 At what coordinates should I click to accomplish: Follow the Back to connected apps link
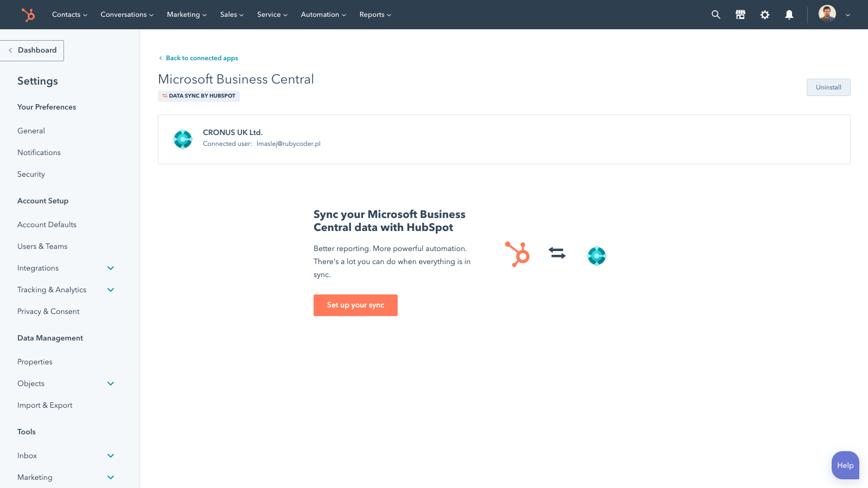(202, 58)
